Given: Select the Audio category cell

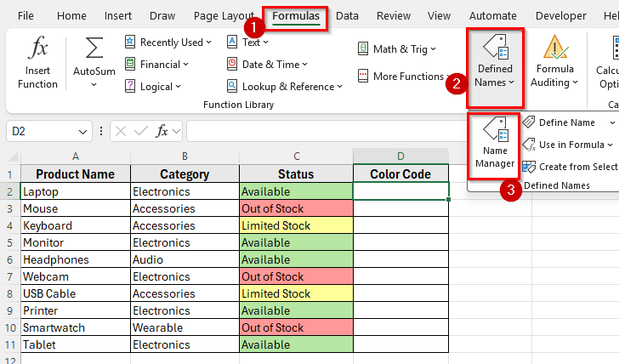Looking at the screenshot, I should 185,259.
